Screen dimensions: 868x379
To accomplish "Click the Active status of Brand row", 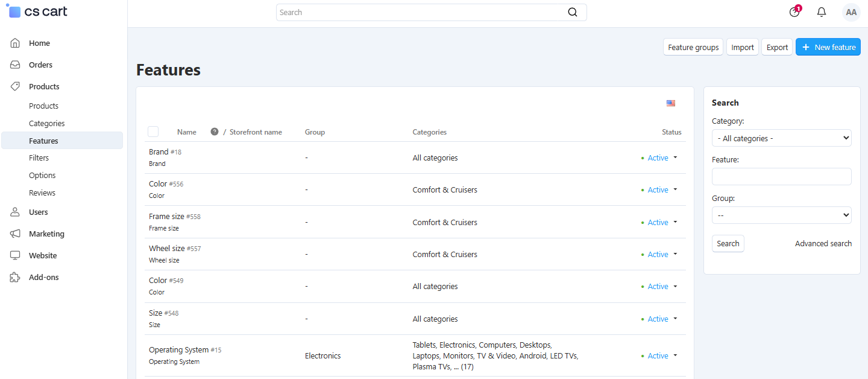I will (658, 158).
